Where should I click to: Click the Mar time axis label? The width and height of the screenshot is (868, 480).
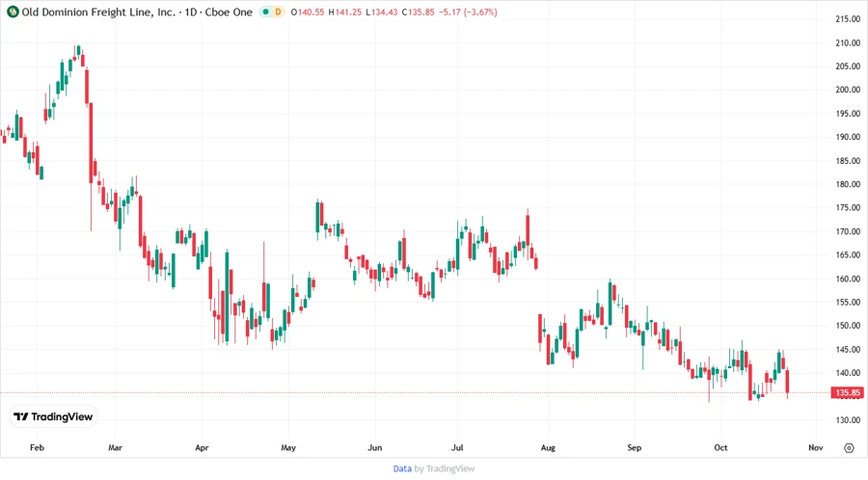click(x=115, y=448)
